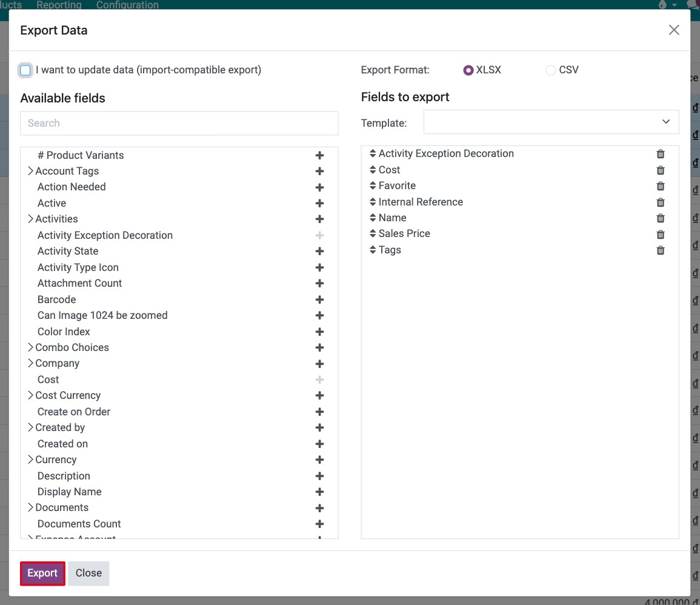Enable import-compatible export checkbox

(25, 70)
